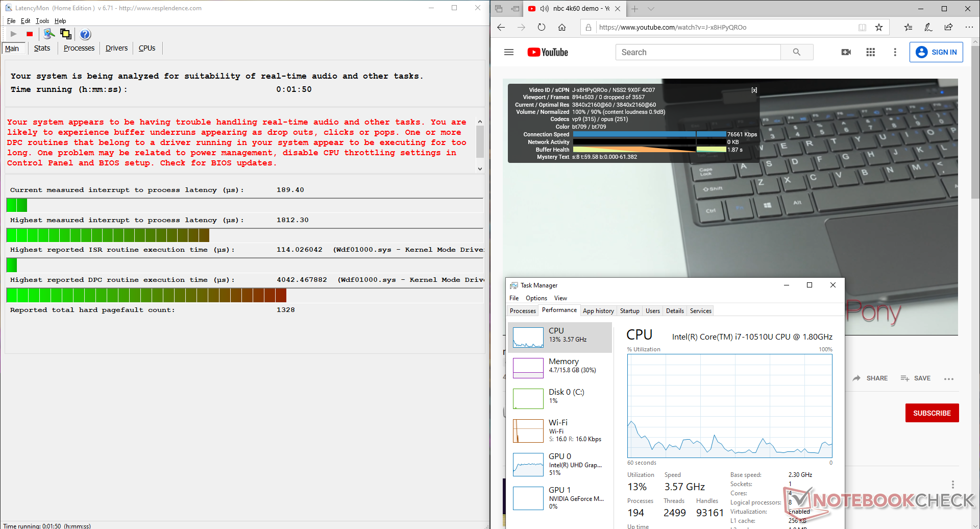Close the stats for nerds overlay
This screenshot has height=529, width=980.
(x=754, y=90)
